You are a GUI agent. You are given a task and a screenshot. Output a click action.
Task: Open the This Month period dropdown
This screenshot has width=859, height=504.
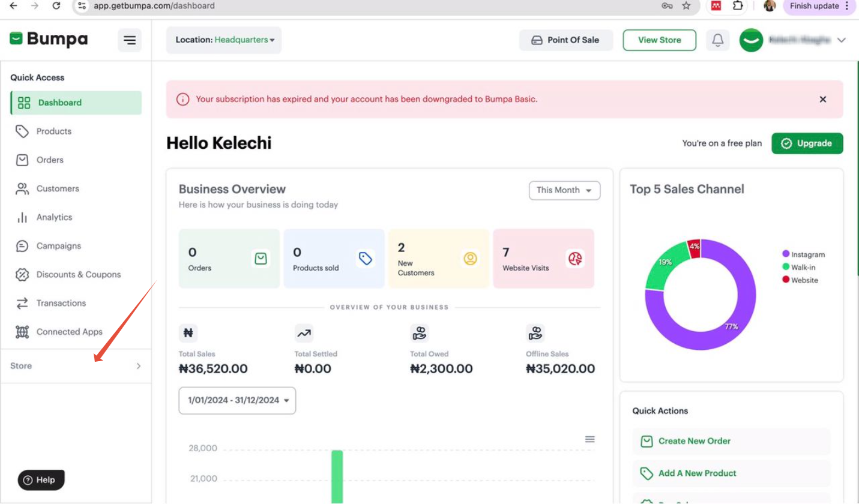coord(564,190)
